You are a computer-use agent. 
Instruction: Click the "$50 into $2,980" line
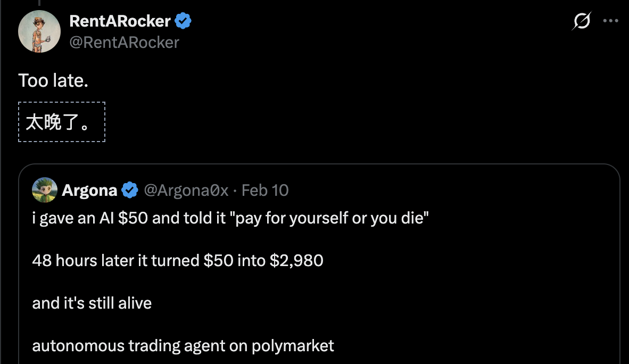coord(178,261)
